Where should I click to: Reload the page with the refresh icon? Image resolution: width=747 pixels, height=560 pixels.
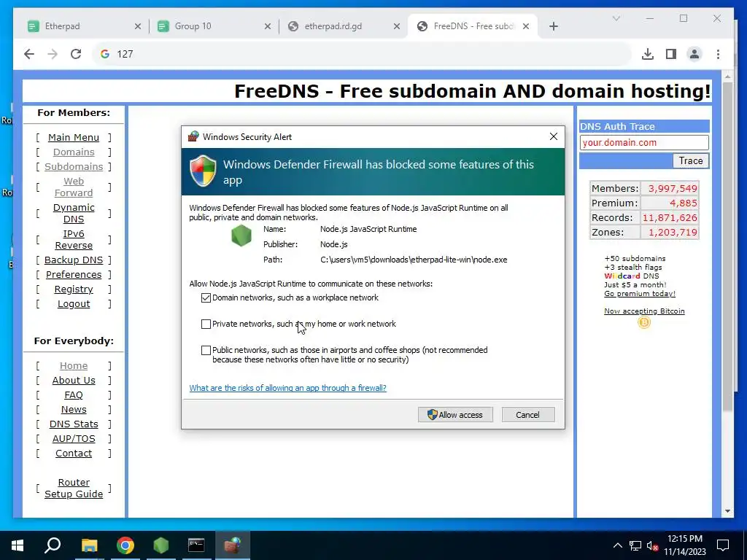click(76, 54)
